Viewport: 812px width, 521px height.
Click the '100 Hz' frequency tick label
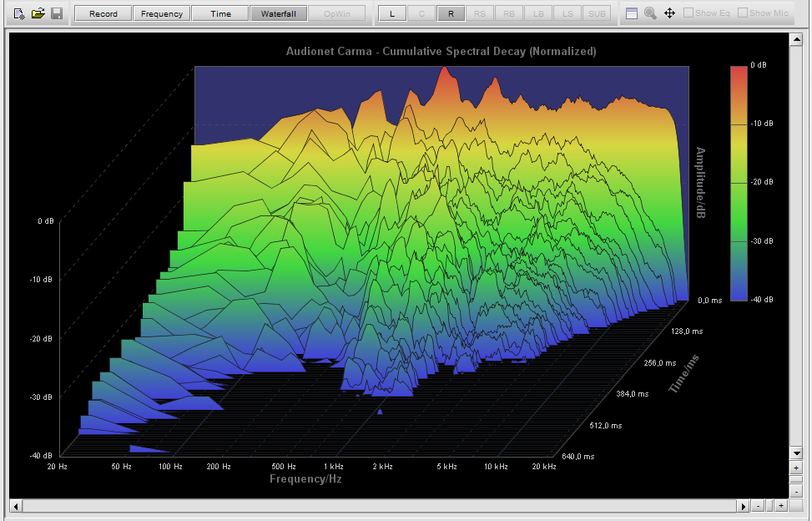[170, 467]
